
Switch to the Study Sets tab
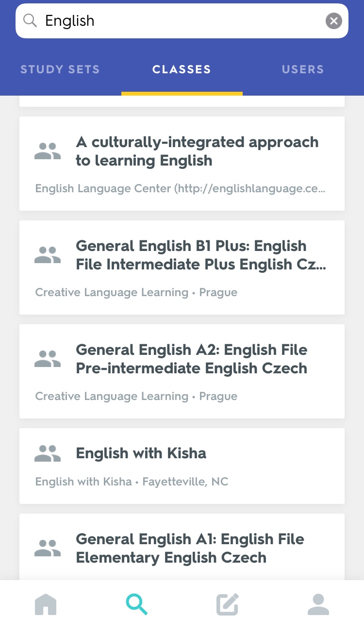(60, 69)
